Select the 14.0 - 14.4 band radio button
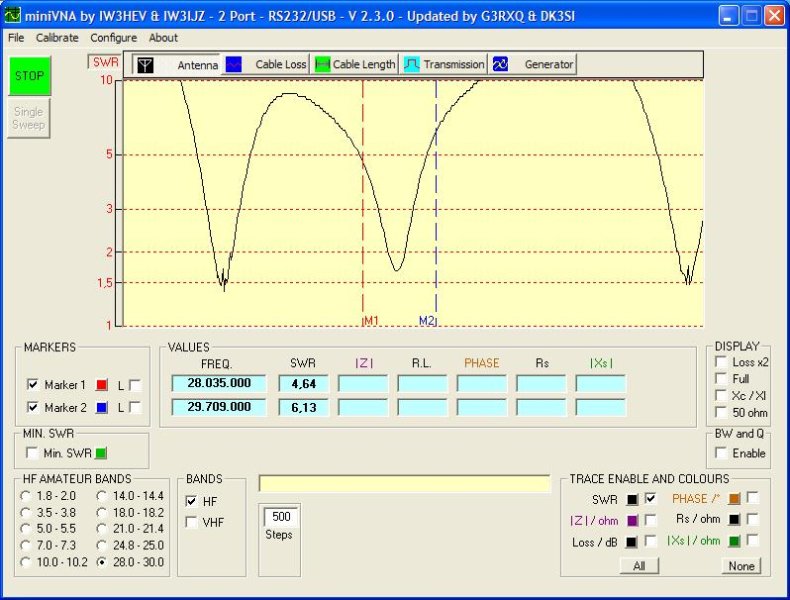Image resolution: width=790 pixels, height=600 pixels. [102, 496]
